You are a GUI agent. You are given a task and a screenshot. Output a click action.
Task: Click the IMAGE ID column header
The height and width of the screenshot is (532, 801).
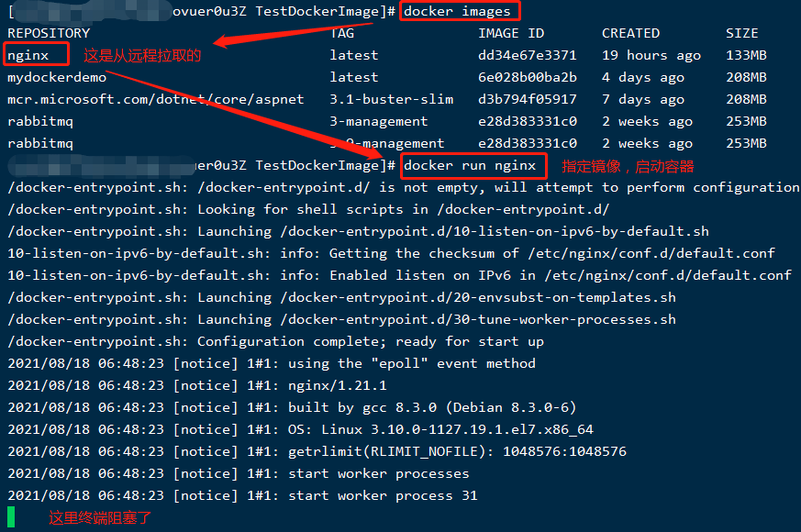point(511,33)
